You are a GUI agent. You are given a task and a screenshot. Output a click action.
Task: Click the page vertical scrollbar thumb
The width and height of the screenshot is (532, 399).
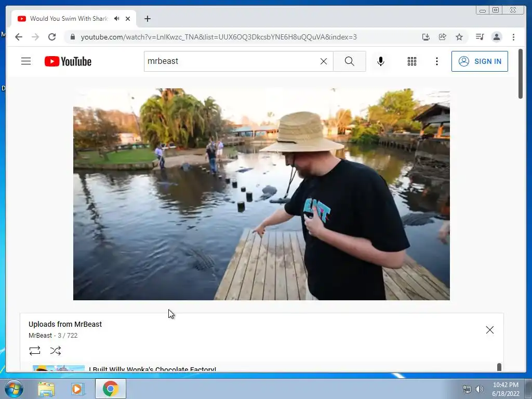coord(521,74)
